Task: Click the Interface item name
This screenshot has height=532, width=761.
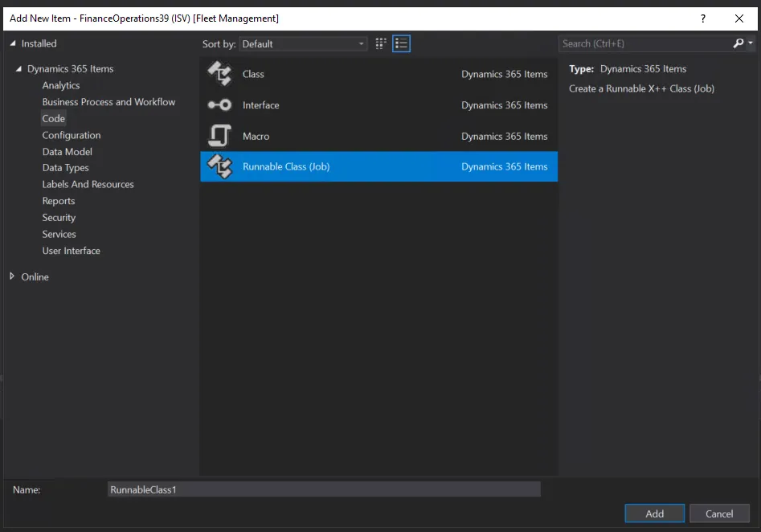Action: coord(260,104)
